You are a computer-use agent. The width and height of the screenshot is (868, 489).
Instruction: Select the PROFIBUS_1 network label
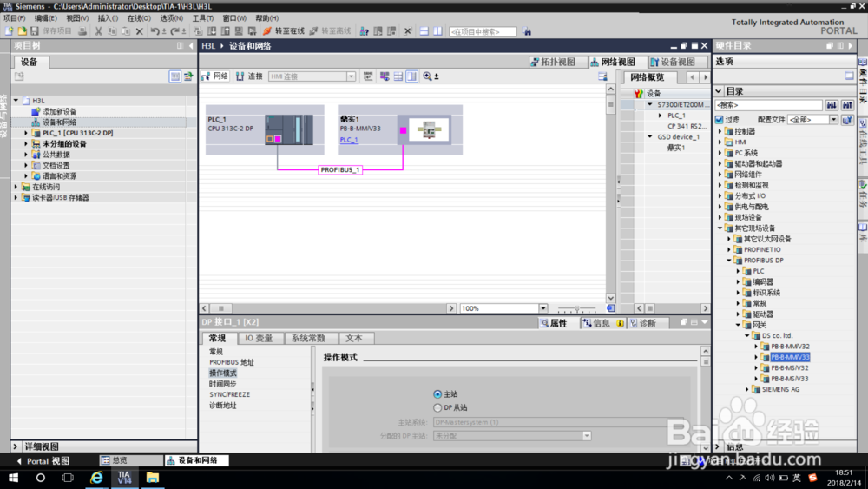[x=340, y=170]
